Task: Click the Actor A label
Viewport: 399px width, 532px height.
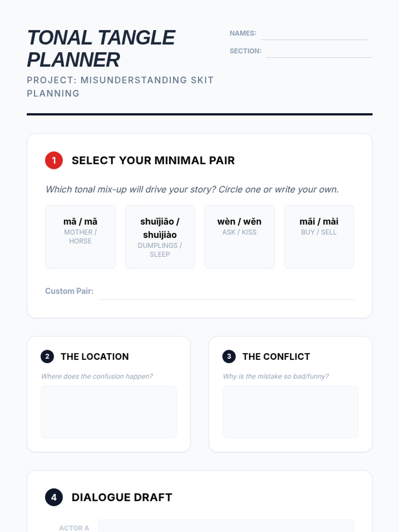Action: pyautogui.click(x=74, y=528)
